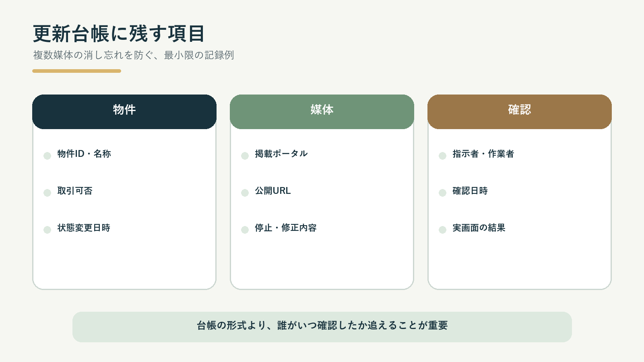Screen dimensions: 644x362
Task: Click the bullet dot beside 取引可否
Action: pyautogui.click(x=47, y=193)
